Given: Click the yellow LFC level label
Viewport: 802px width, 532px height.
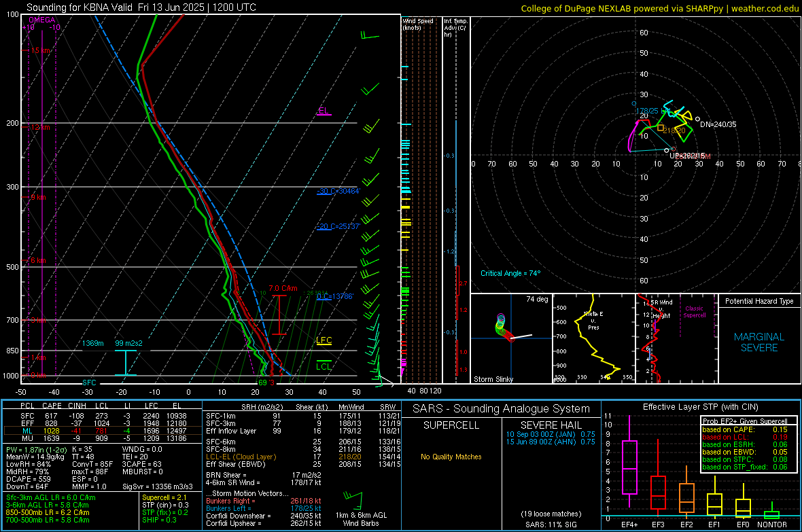Looking at the screenshot, I should pos(324,340).
